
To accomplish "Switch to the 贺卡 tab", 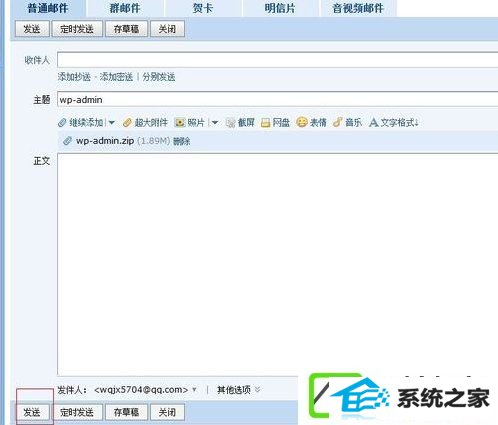I will coord(203,8).
